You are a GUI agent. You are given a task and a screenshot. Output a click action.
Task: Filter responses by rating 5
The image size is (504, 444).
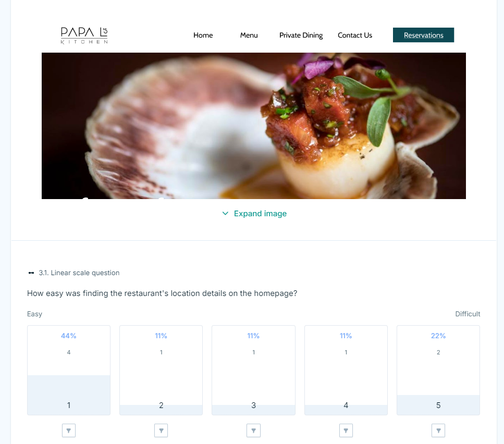438,430
